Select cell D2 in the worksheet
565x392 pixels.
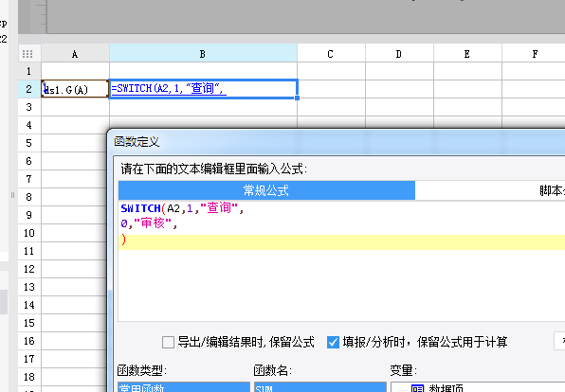399,89
